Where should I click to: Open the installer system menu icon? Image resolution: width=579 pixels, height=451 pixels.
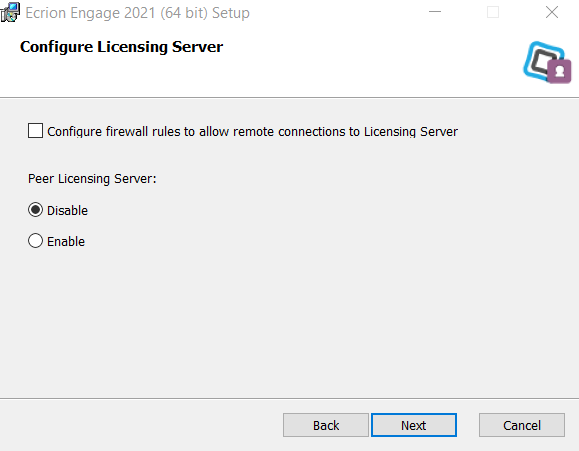[x=10, y=12]
